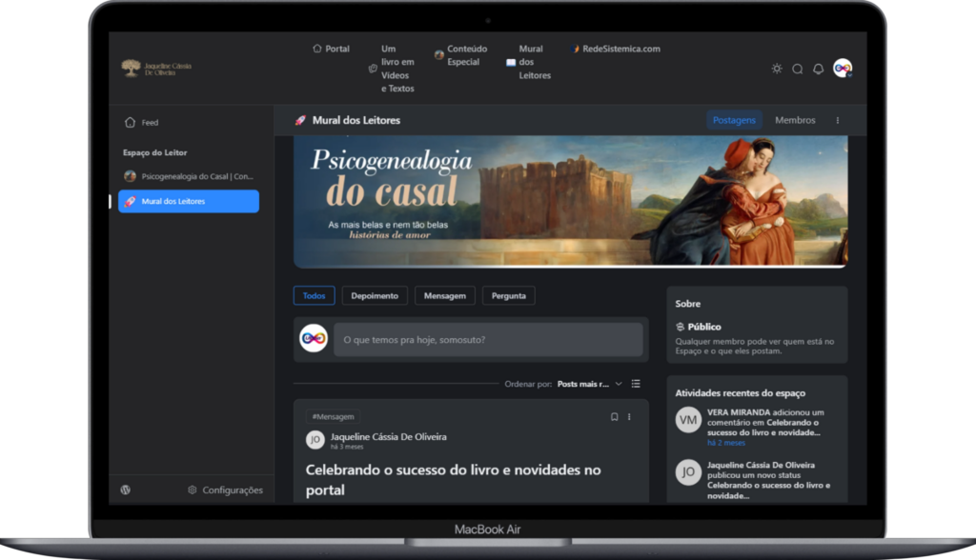Bookmark the Celebrando o sucesso post
The image size is (976, 560).
pos(614,417)
